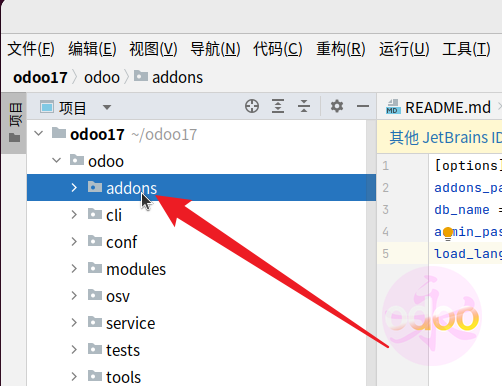Screen dimensions: 502x386
Task: Click the yellow intention lightbulb on line 4
Action: click(448, 233)
